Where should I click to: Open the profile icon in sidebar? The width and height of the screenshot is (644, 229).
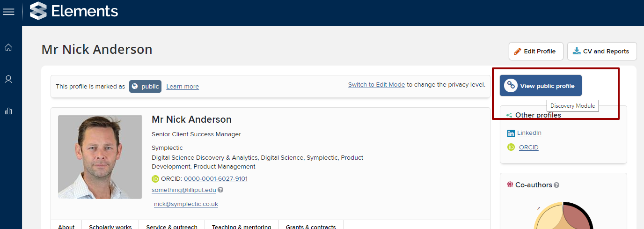tap(8, 79)
